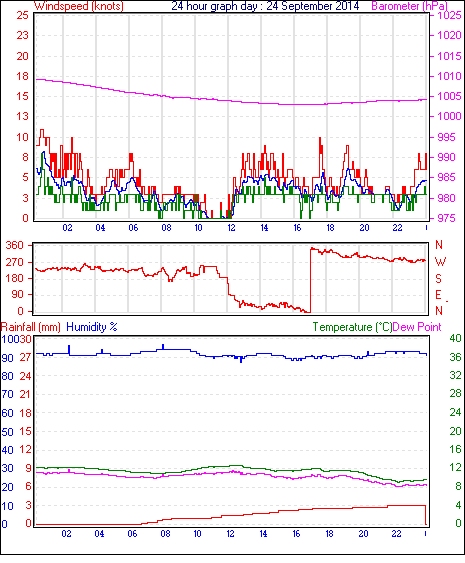The image size is (465, 563).
Task: Click the 18 hour tick under the windspeed graph
Action: pos(330,228)
